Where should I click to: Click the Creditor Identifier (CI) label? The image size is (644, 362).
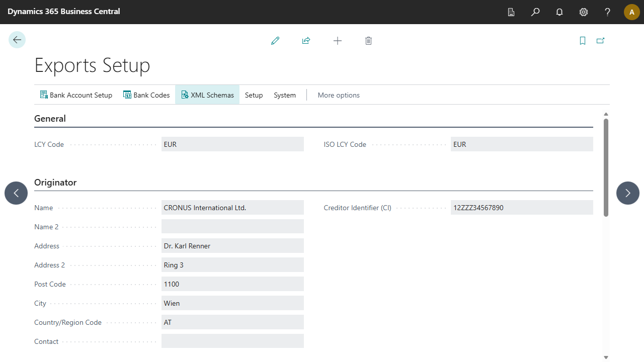tap(357, 208)
